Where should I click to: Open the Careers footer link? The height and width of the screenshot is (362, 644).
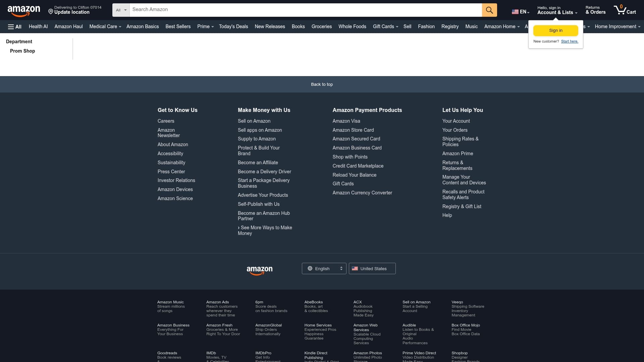point(166,121)
